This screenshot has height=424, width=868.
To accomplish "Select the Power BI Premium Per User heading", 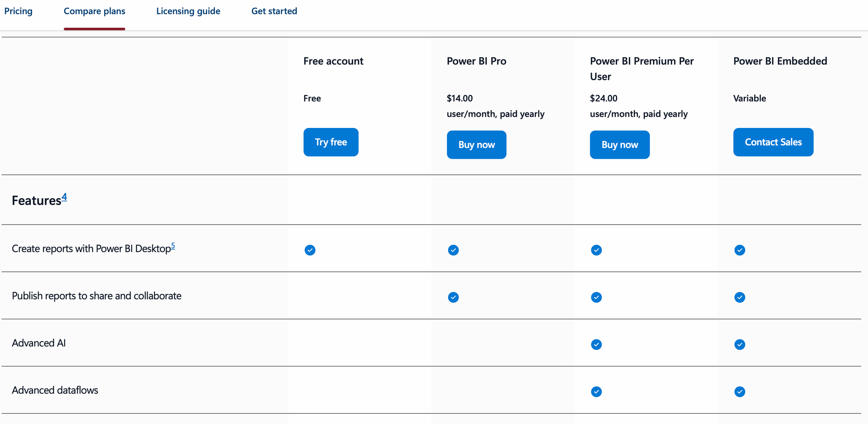I will click(x=642, y=69).
